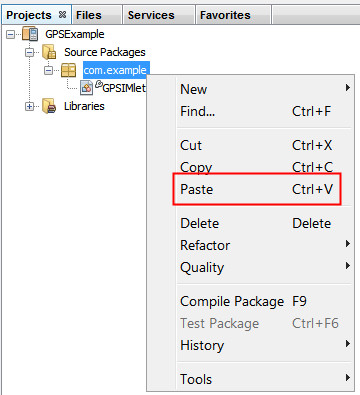Click the disabled Test Package entry
The height and width of the screenshot is (395, 360).
point(265,323)
